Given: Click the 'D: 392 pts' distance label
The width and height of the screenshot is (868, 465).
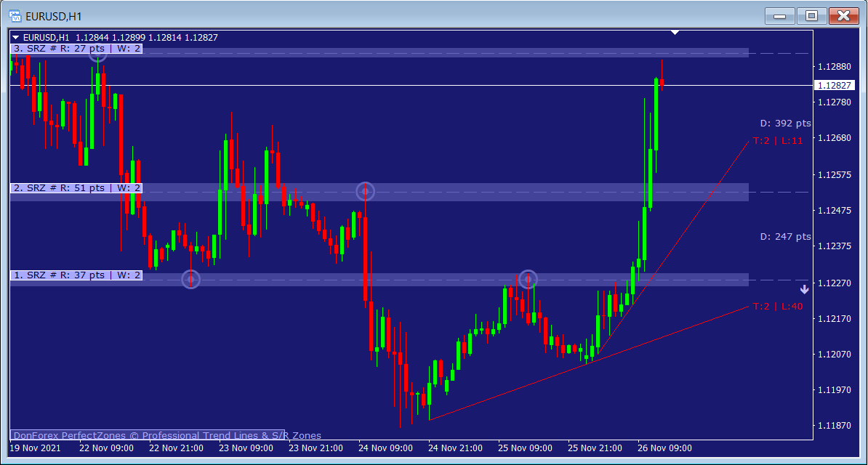Looking at the screenshot, I should pyautogui.click(x=785, y=124).
